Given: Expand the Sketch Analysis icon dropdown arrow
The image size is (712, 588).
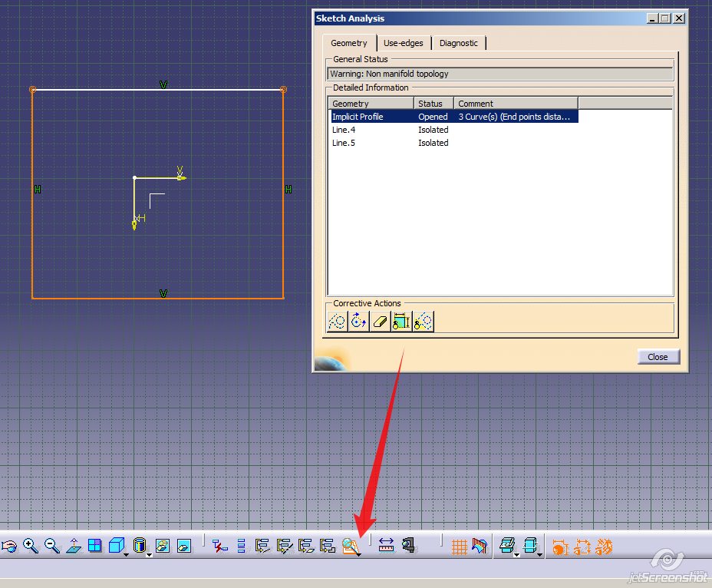Looking at the screenshot, I should 359,555.
